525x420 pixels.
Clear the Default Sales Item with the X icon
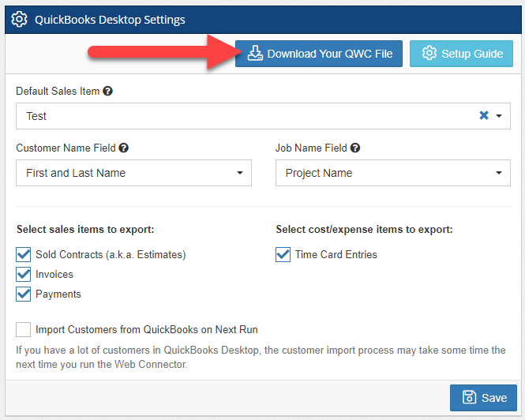pos(484,116)
